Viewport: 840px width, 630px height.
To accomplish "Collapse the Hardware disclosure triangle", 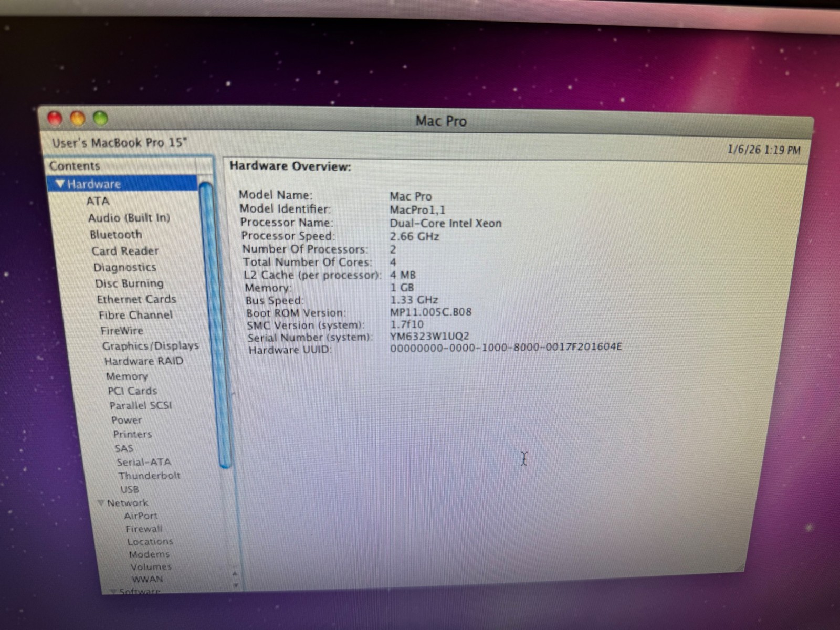I will pos(60,184).
